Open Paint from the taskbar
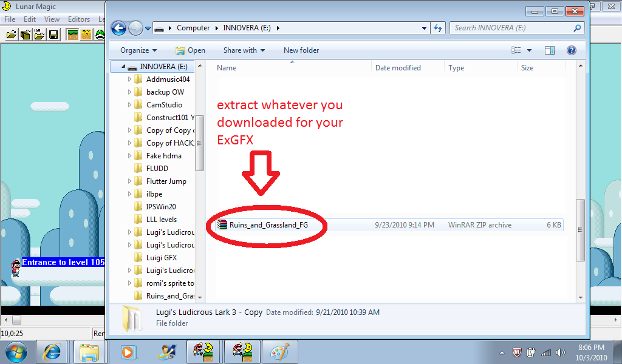 pos(279,352)
